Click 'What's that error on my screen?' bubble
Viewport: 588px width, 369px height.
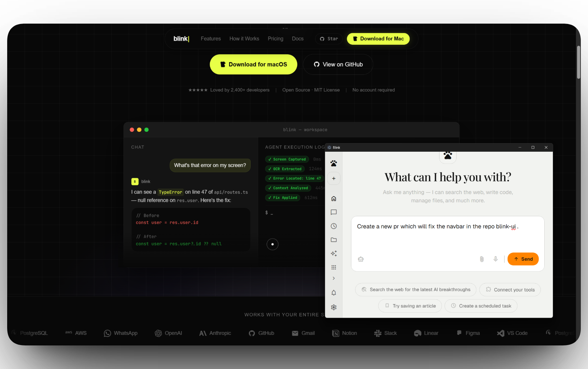pyautogui.click(x=210, y=165)
